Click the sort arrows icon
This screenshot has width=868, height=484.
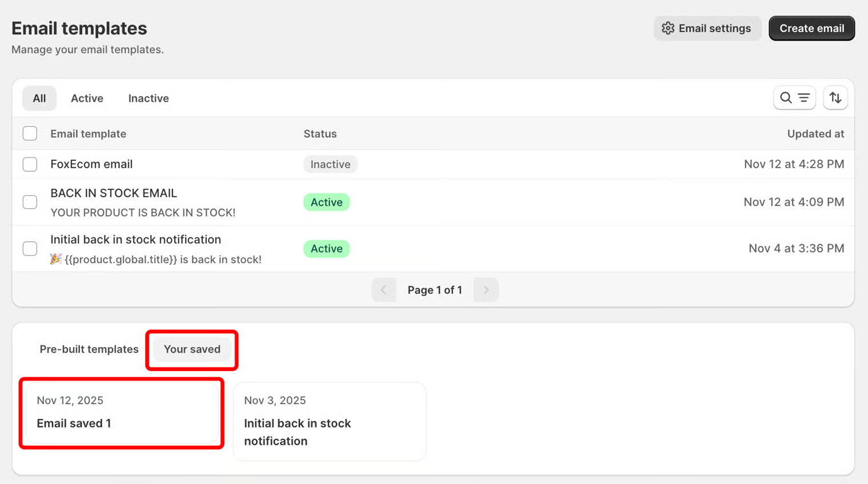[x=835, y=98]
